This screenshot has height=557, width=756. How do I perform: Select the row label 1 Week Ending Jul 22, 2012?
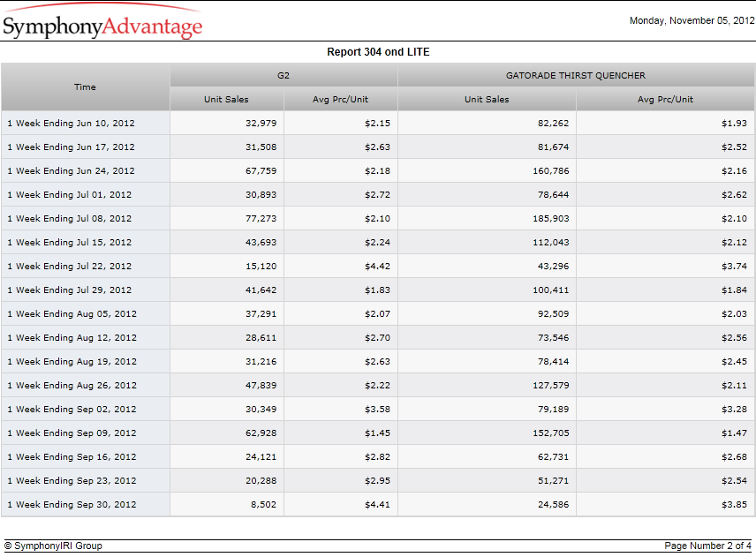70,267
